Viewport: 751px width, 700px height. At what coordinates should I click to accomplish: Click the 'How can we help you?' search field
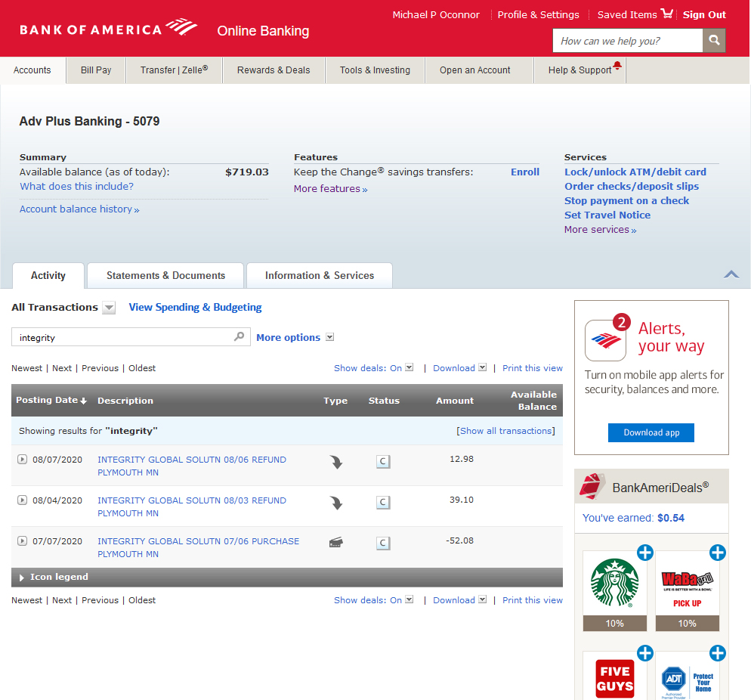click(628, 40)
